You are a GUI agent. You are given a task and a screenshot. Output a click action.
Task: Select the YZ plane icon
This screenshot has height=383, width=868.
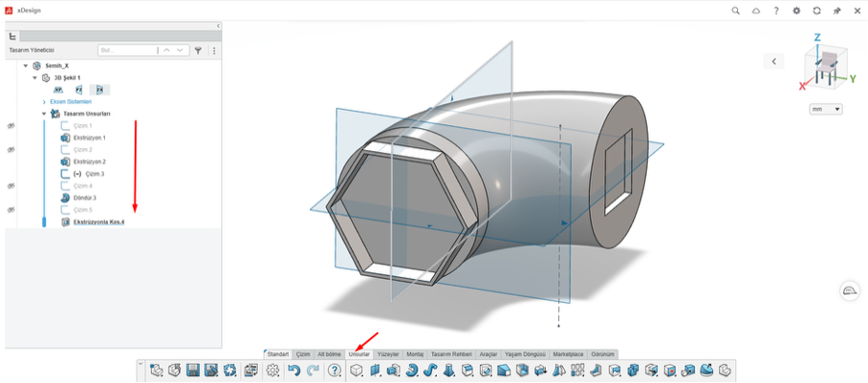click(x=79, y=89)
